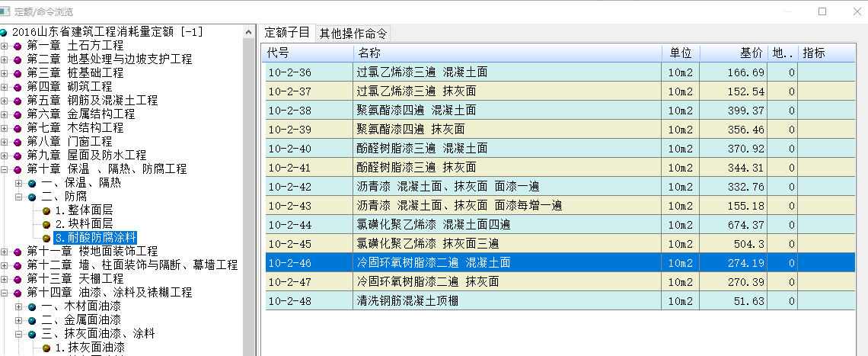Select 第八章 门窗工程 chapter
The image size is (868, 356).
[x=69, y=142]
